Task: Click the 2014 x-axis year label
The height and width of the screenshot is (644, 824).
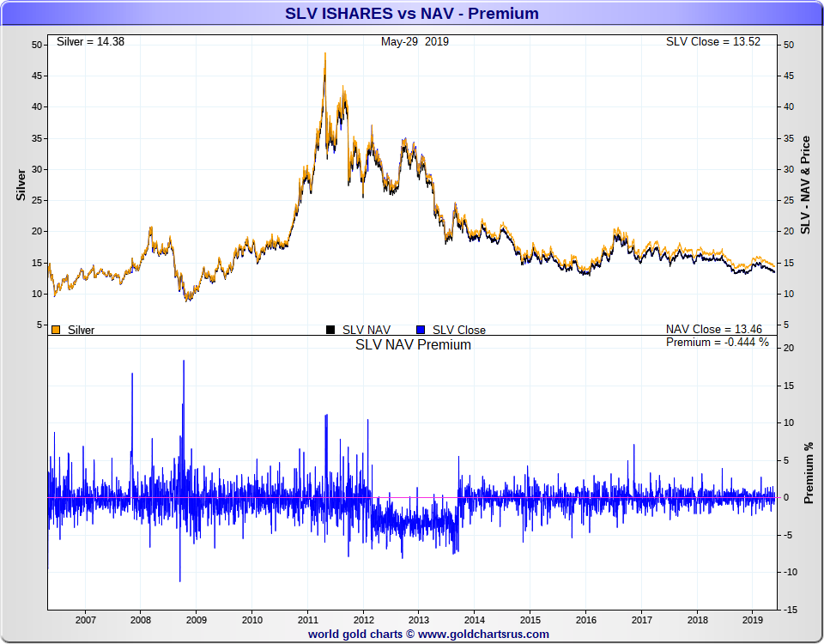Action: coord(475,620)
